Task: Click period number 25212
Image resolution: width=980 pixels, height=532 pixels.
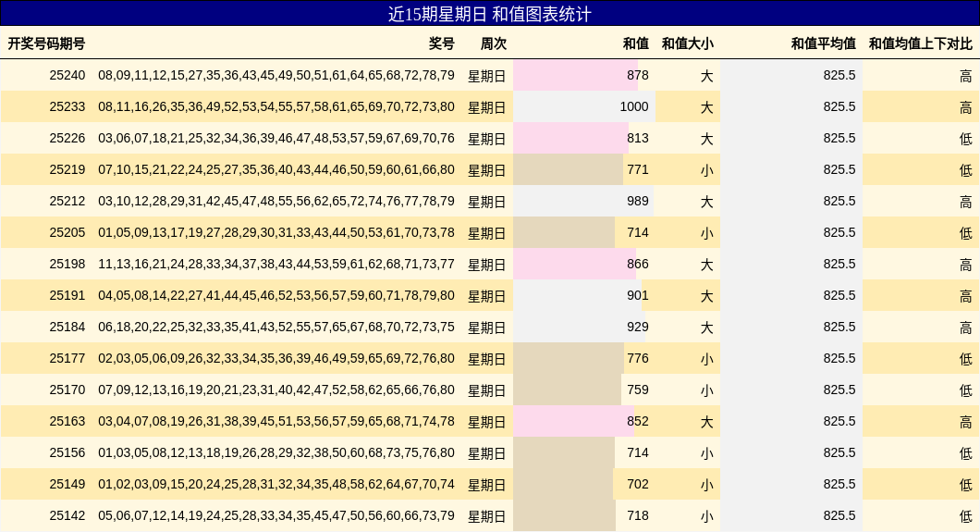Action: (x=67, y=202)
